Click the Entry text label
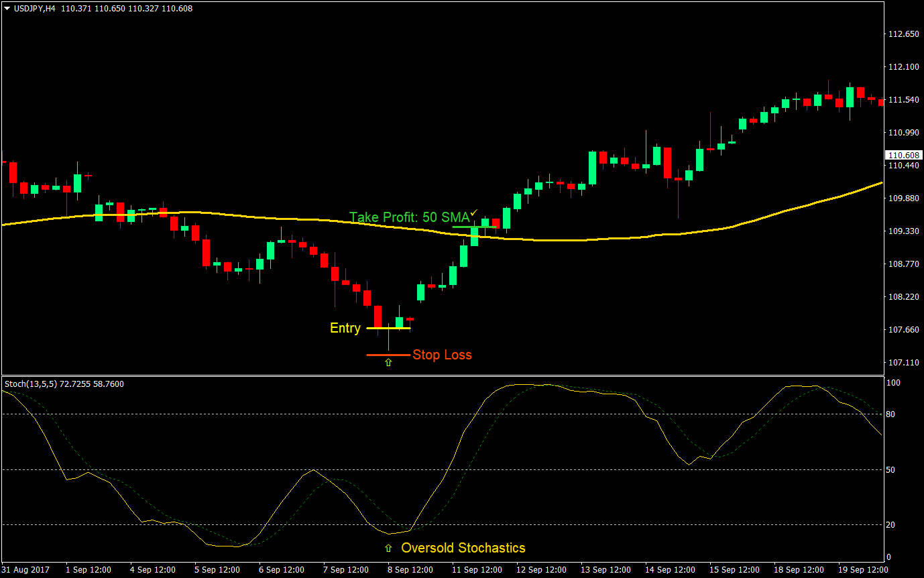 [x=344, y=328]
